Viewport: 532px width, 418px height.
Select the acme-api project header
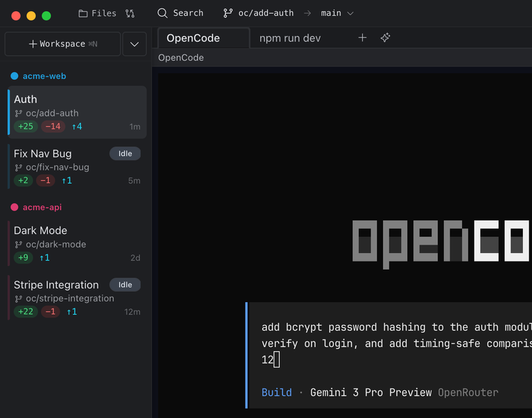pyautogui.click(x=42, y=207)
